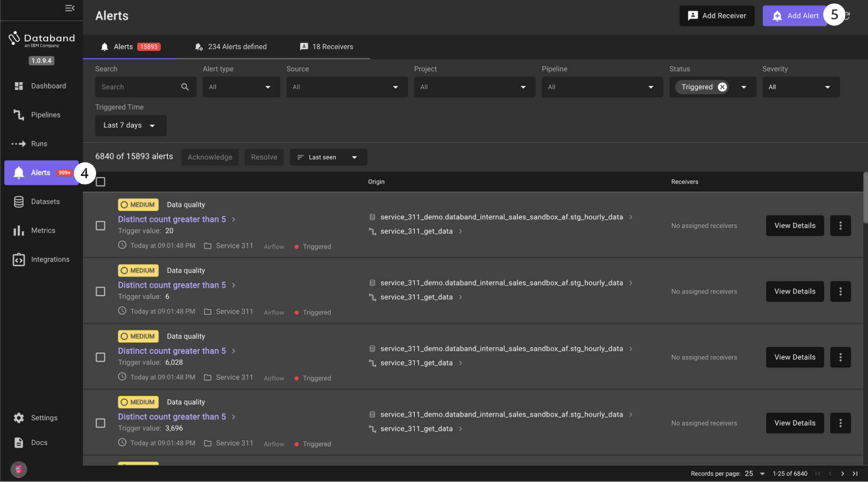Remove the Triggered status filter chip

[722, 87]
